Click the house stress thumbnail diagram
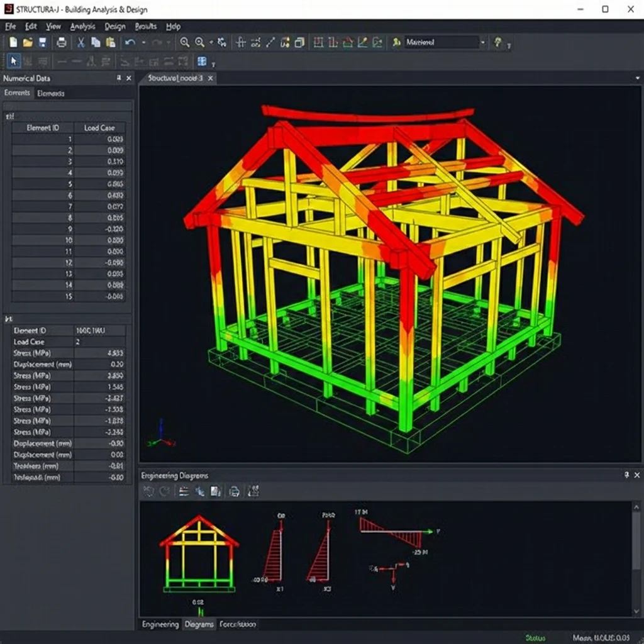 (x=199, y=554)
